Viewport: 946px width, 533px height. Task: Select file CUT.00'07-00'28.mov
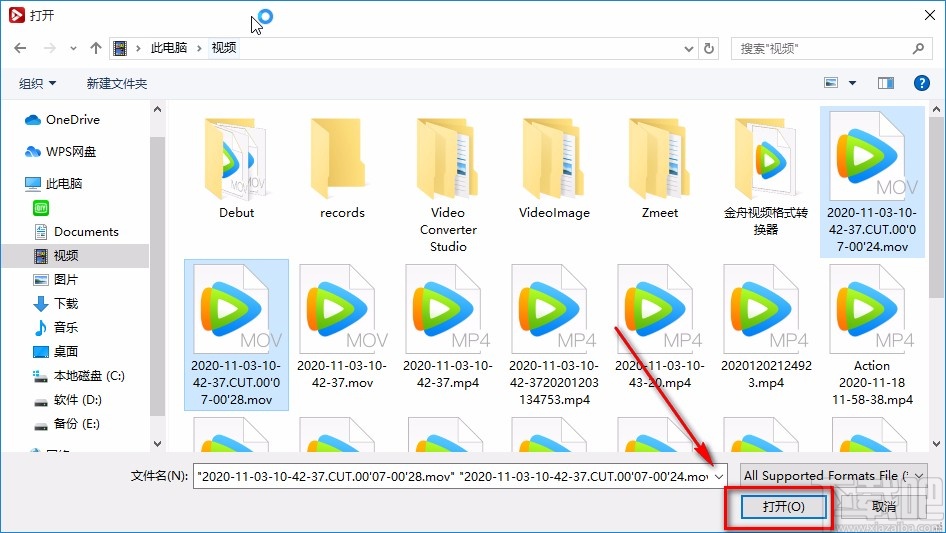point(236,335)
